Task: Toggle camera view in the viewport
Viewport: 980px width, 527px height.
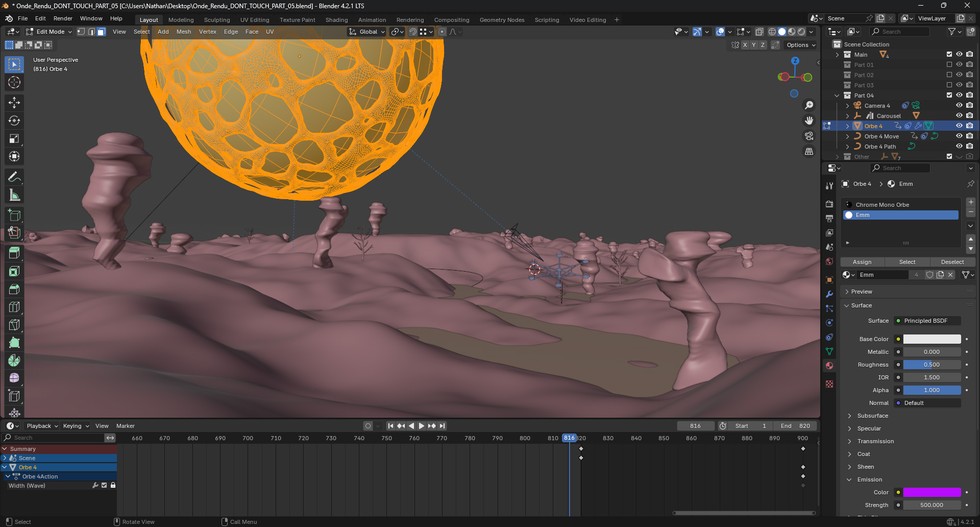Action: click(x=809, y=136)
